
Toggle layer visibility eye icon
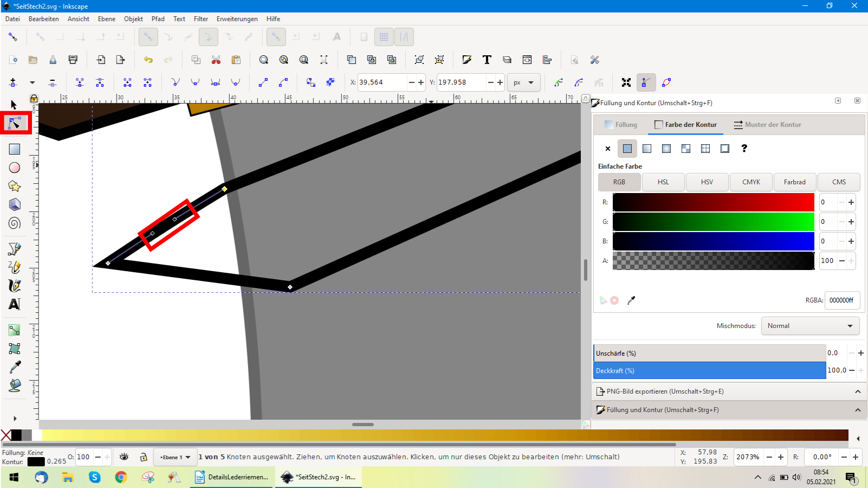pos(124,457)
